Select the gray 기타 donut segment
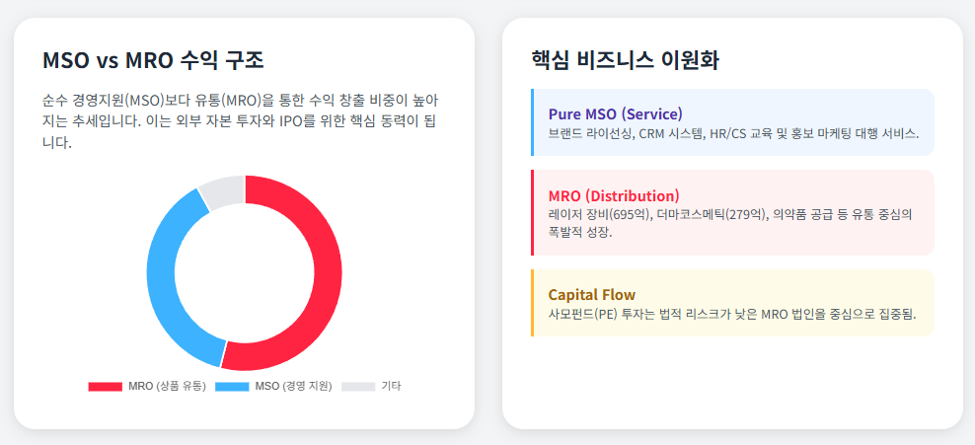This screenshot has height=445, width=975. pyautogui.click(x=223, y=191)
